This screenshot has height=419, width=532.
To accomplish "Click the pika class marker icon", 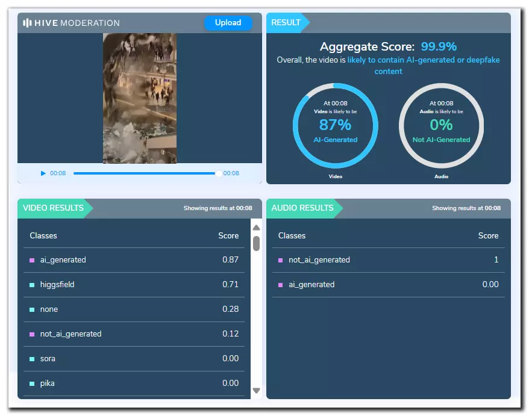I will (32, 383).
